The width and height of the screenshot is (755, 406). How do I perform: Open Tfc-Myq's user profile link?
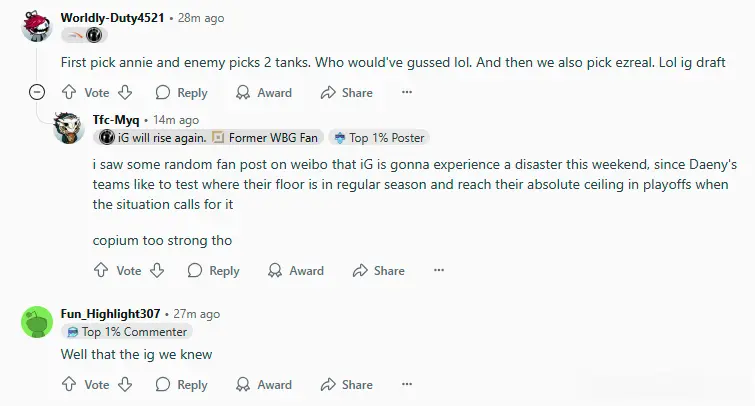[x=115, y=120]
